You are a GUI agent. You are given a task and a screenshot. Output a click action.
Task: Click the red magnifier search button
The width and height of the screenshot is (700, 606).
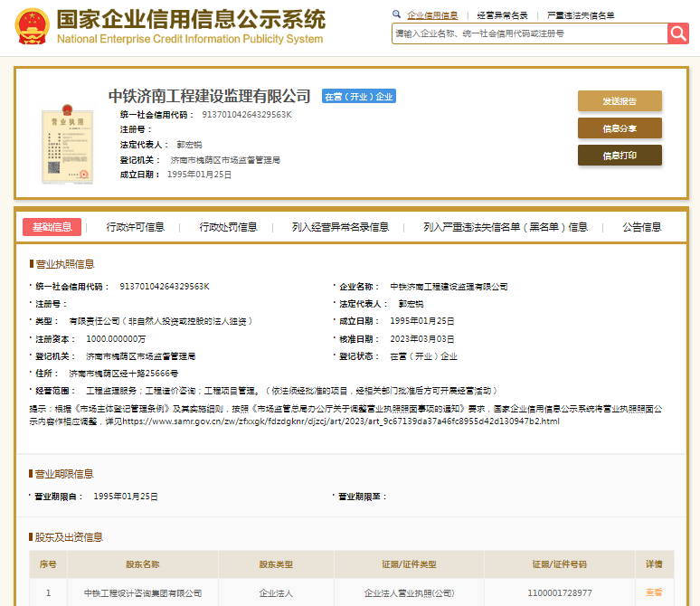(x=678, y=33)
